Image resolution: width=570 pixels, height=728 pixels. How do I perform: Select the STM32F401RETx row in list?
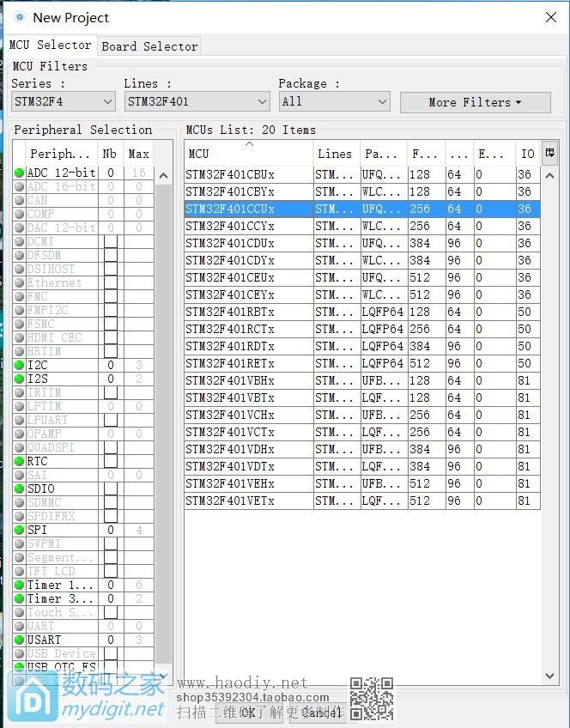(249, 363)
